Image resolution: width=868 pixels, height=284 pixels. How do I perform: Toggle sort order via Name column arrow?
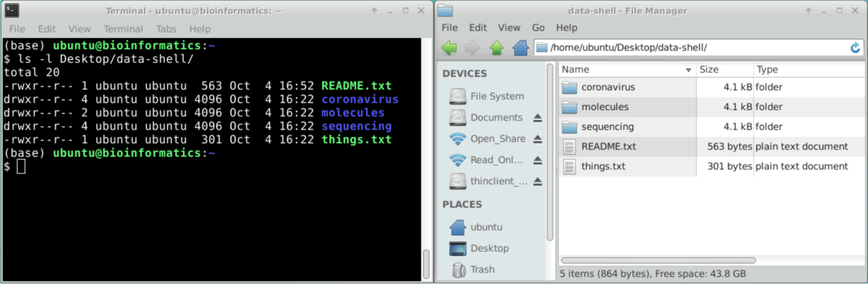click(688, 70)
